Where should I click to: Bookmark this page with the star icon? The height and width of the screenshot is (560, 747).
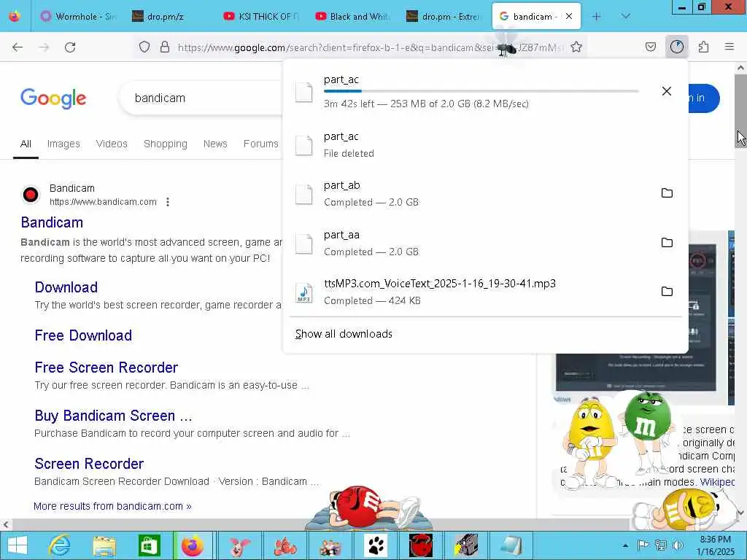tap(576, 47)
